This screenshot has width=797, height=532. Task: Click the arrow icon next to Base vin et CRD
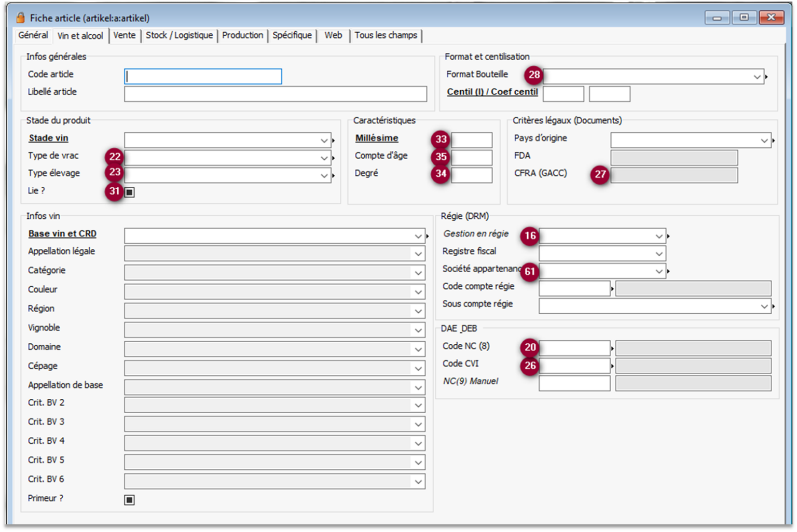[x=427, y=236]
